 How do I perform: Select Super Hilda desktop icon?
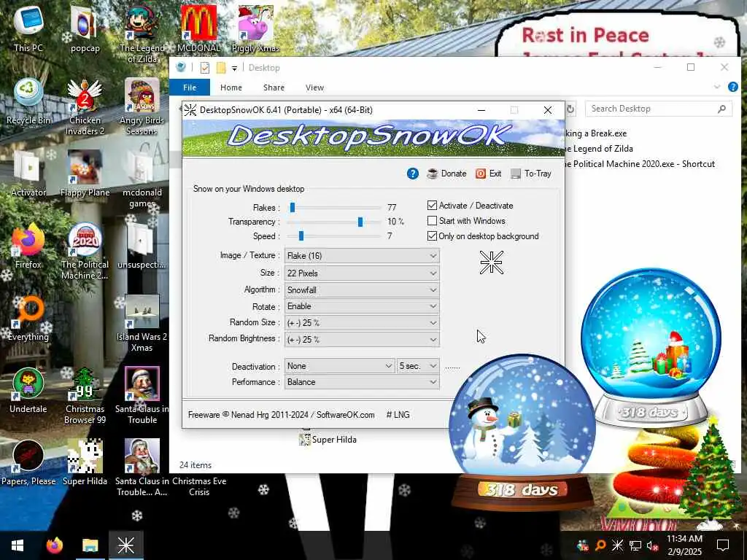point(85,462)
